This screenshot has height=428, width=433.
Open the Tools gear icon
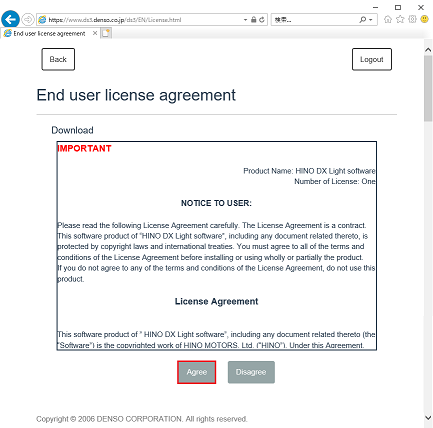click(x=412, y=19)
